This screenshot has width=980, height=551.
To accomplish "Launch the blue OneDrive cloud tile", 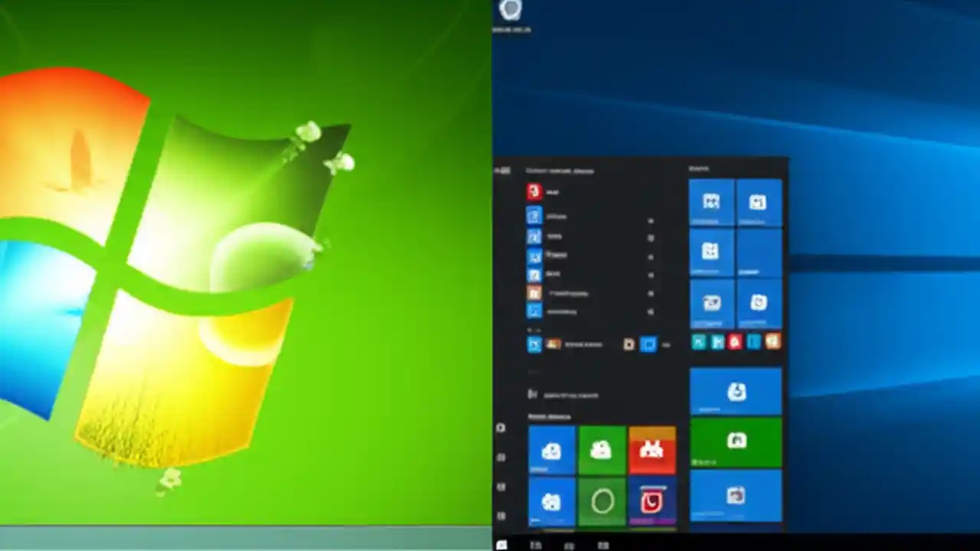I will (x=551, y=450).
